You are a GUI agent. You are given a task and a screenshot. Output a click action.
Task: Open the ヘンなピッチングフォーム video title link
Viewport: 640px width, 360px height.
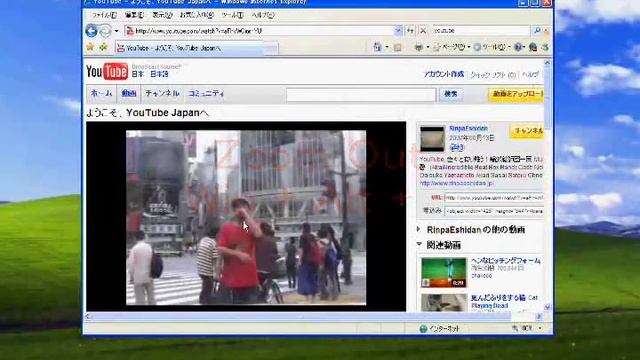coord(505,260)
